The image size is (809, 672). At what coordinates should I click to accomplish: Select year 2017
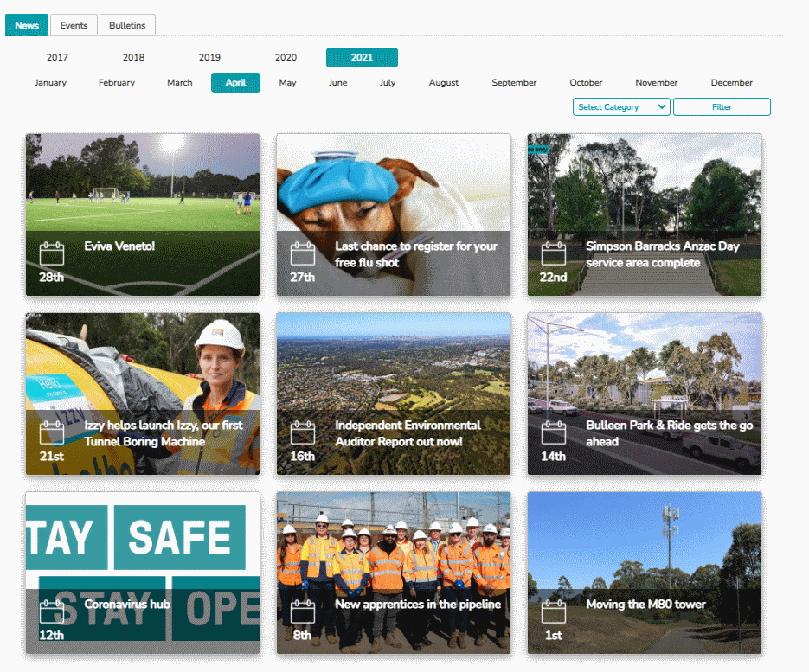[x=57, y=58]
